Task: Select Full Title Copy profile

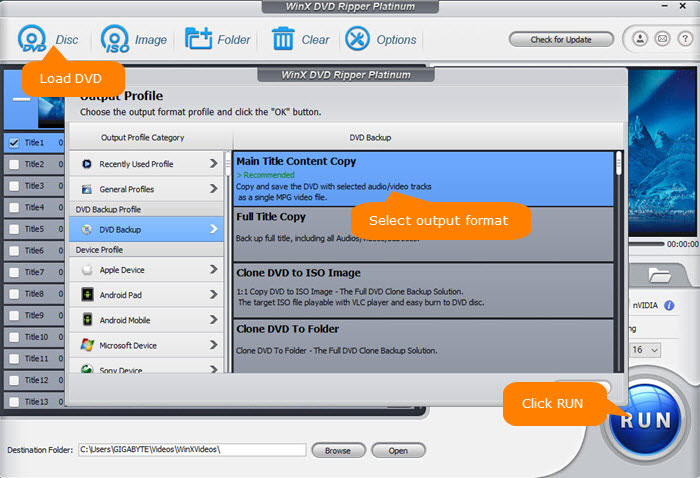Action: tap(423, 234)
